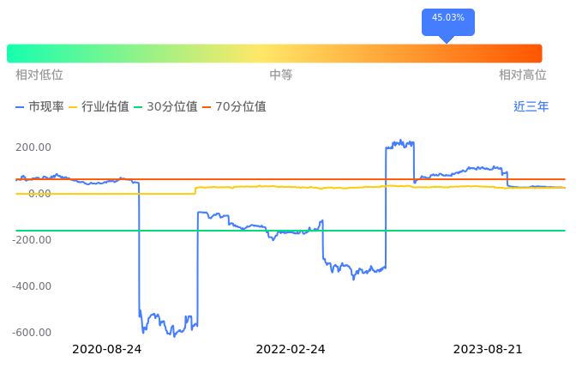The image size is (588, 379).
Task: Toggle the 30分位值 legend entry
Action: 165,107
